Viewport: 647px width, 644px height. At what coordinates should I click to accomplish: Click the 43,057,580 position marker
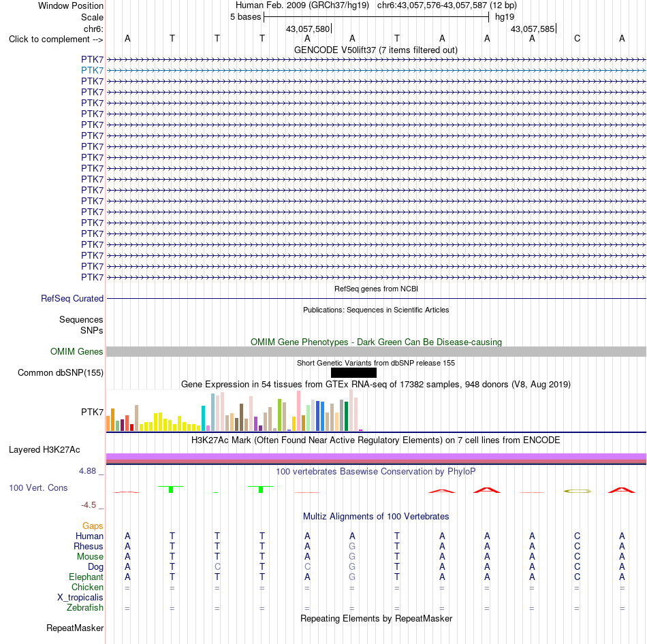pos(308,29)
